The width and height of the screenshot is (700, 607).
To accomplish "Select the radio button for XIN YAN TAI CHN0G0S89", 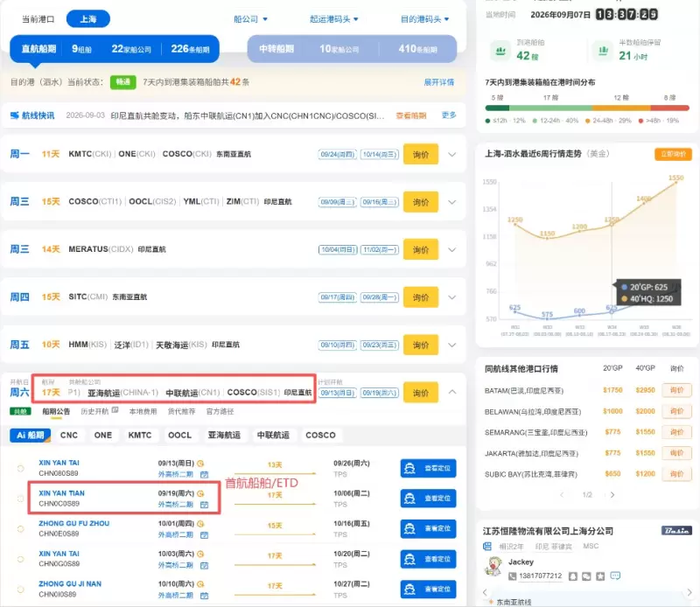I will coord(20,559).
